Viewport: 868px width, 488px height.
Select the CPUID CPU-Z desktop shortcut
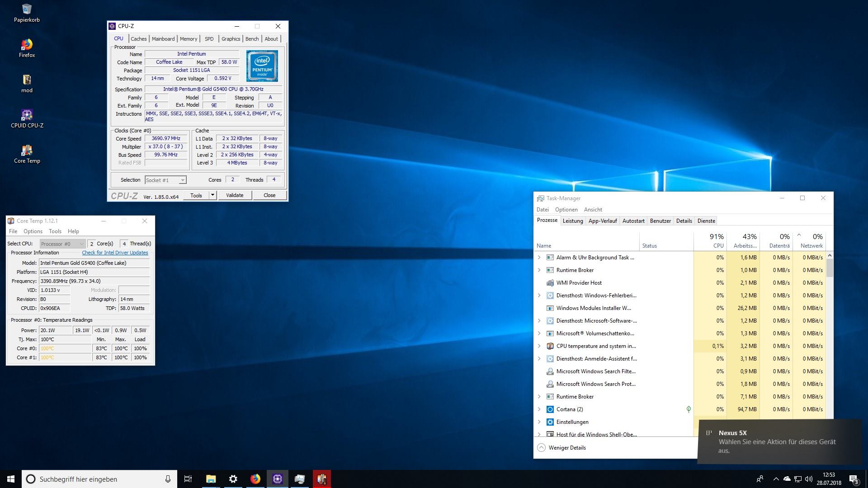pyautogui.click(x=27, y=118)
